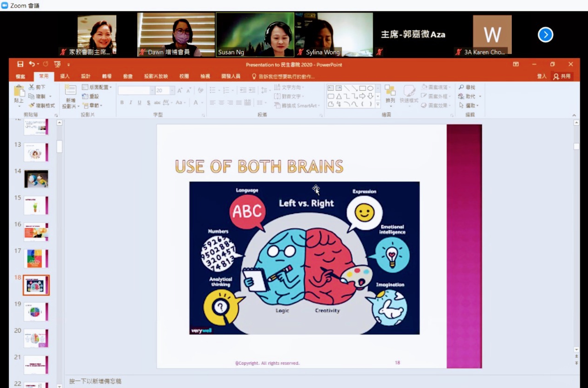Click the Decrease Indent icon
The width and height of the screenshot is (588, 388).
[243, 90]
